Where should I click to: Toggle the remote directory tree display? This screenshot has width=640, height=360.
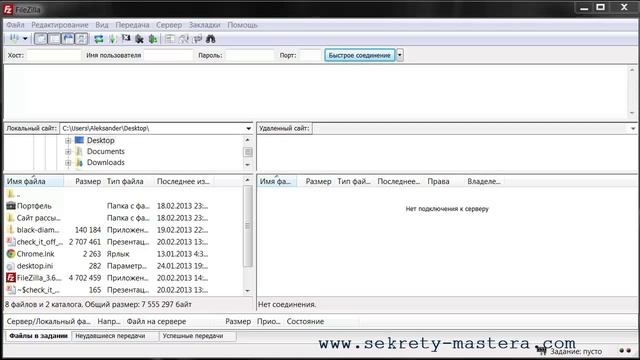(68, 39)
